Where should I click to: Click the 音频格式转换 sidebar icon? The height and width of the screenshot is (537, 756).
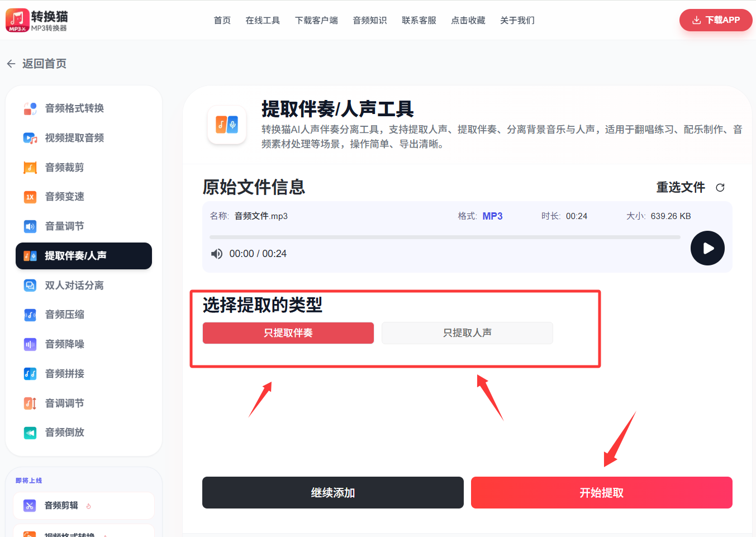30,108
